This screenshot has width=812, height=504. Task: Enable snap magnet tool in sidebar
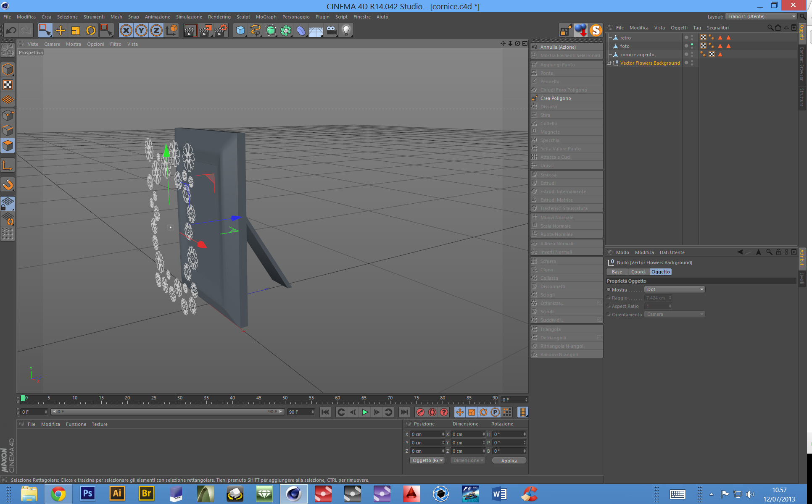point(8,184)
